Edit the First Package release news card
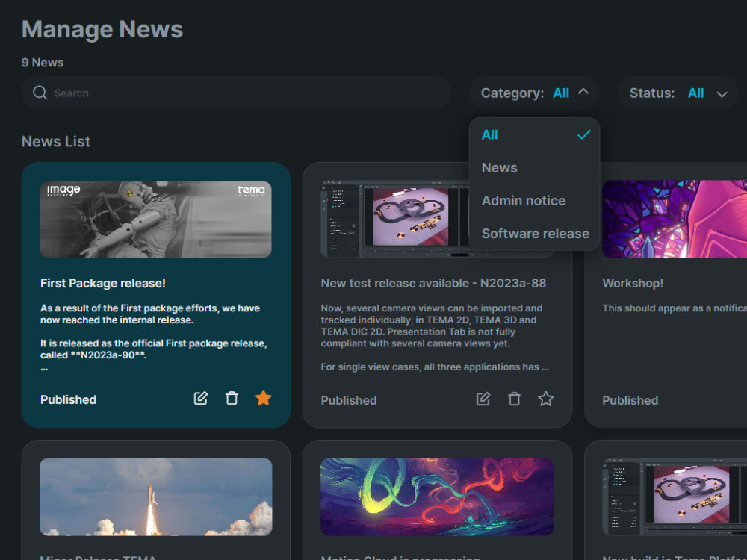747x560 pixels. (x=200, y=398)
